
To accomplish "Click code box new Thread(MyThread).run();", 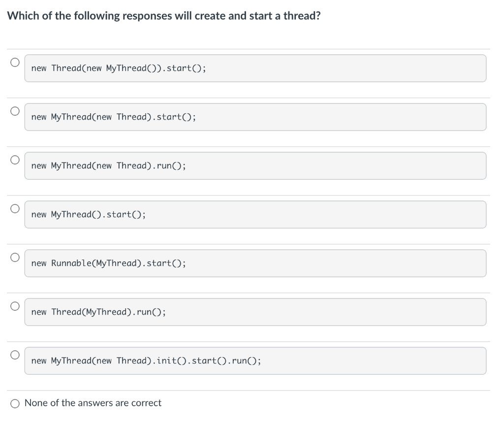I will (255, 312).
